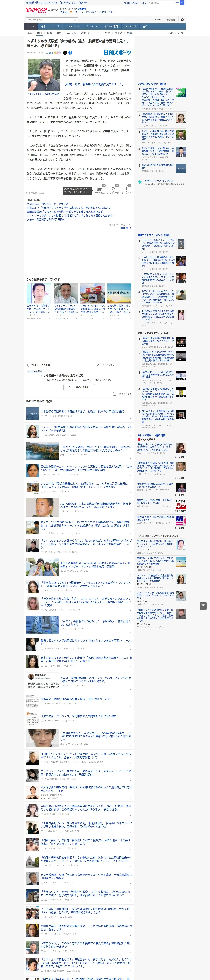Click the コメントを書く button
The image size is (210, 980).
(x=105, y=365)
